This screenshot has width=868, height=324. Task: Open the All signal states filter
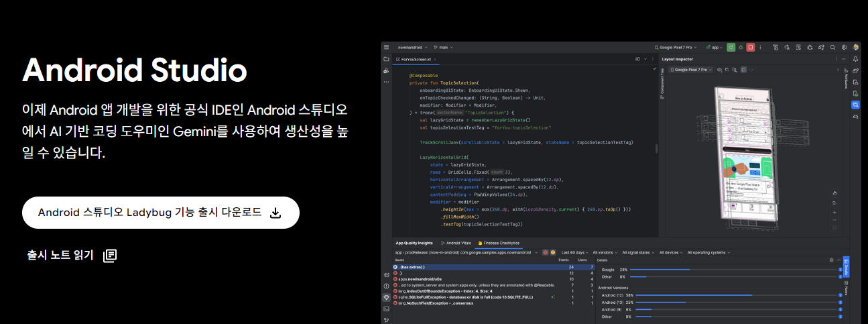[639, 252]
